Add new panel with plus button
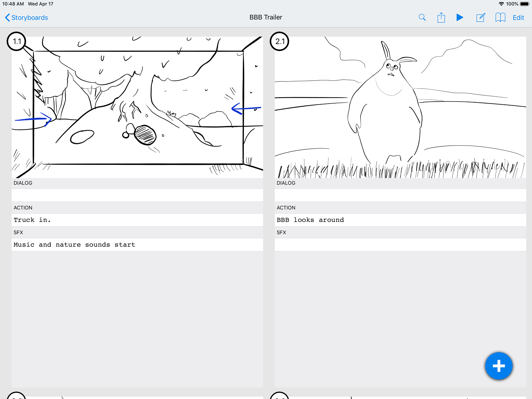 (x=498, y=366)
